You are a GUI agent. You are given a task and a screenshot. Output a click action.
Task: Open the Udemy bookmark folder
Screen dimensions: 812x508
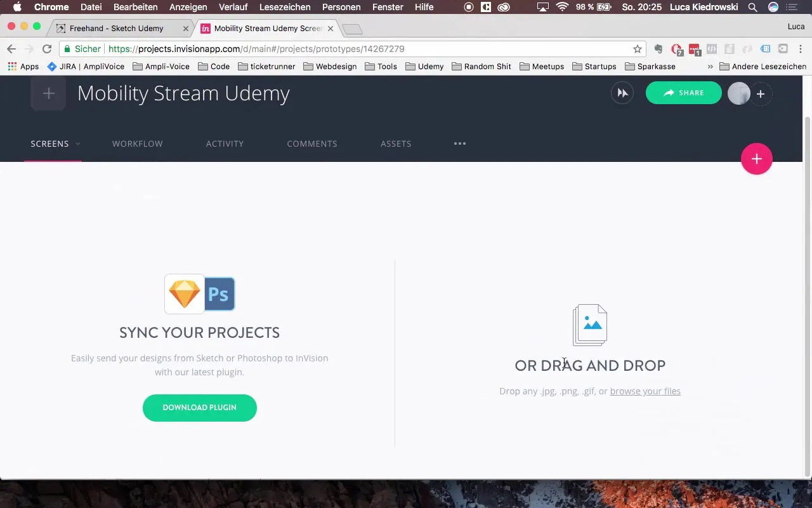(x=424, y=66)
